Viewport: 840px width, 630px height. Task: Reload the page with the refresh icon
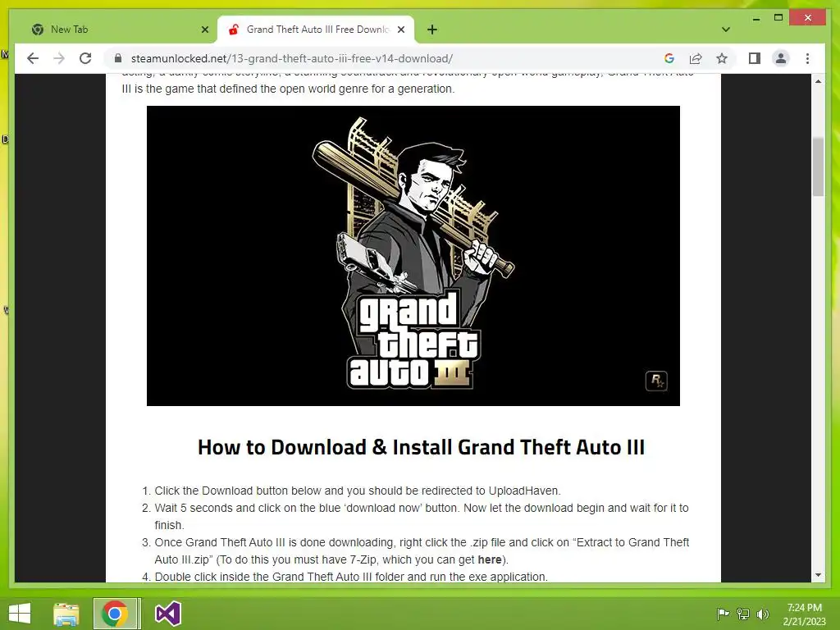[x=85, y=58]
